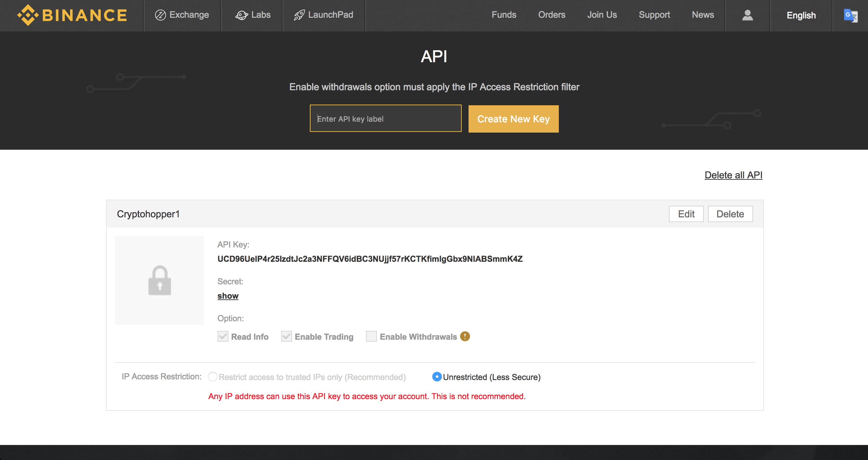
Task: Click the Cryptohopper1 key label
Action: (x=148, y=214)
